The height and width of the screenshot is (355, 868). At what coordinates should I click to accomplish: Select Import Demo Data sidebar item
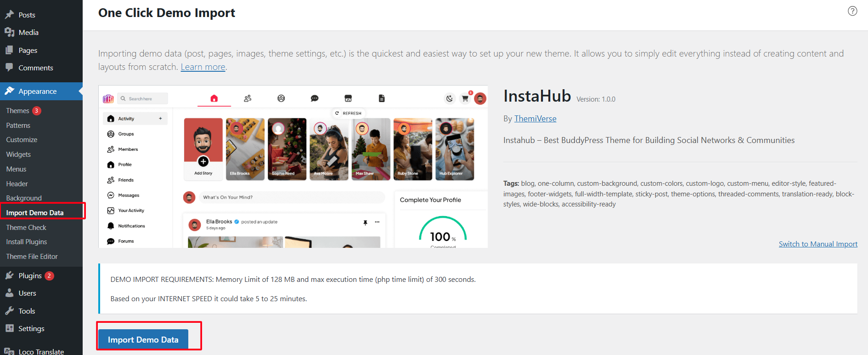pos(35,213)
